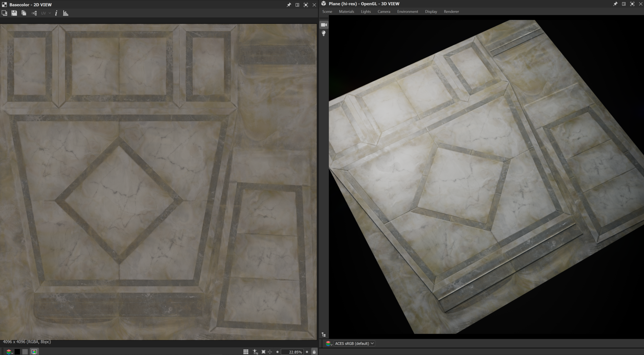Toggle tiling grid in 2D view
Viewport: 644px width, 355px height.
(x=246, y=352)
